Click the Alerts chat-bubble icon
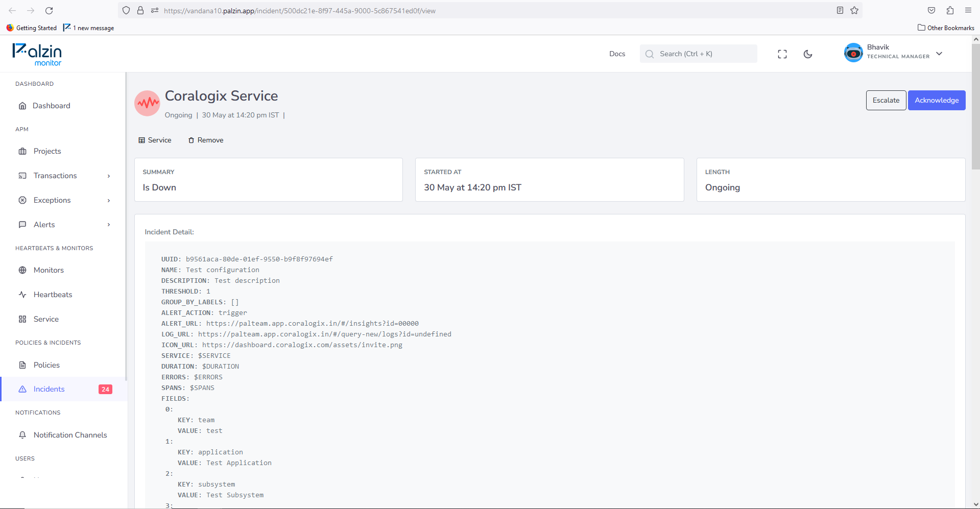Screen dimensions: 980x509 (22, 225)
